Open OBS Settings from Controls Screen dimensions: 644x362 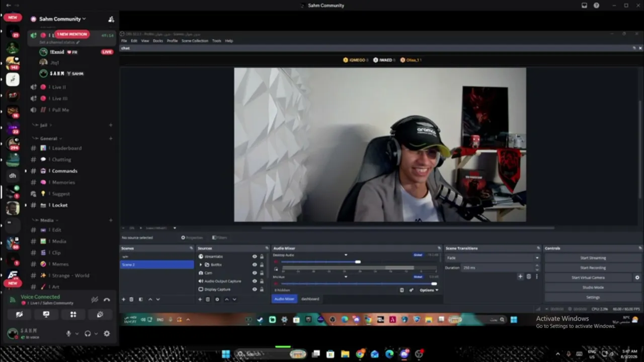click(593, 297)
